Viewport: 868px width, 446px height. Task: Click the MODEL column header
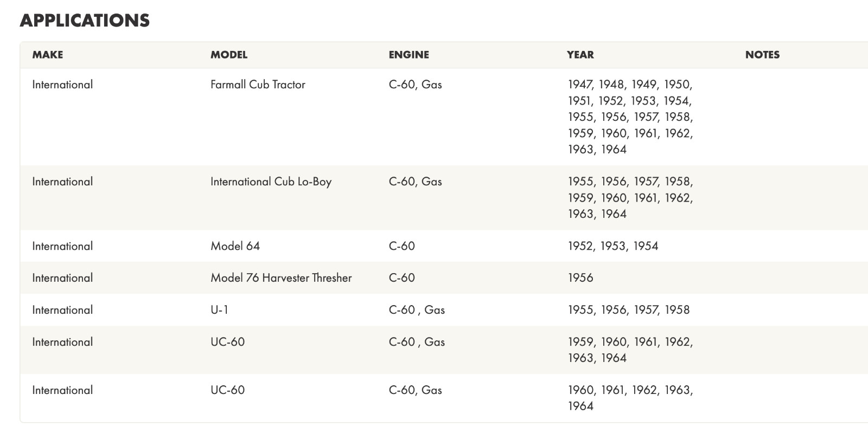[229, 55]
